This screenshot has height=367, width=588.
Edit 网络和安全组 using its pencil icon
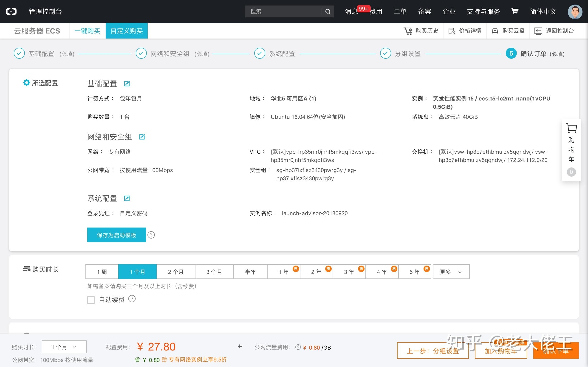tap(142, 137)
